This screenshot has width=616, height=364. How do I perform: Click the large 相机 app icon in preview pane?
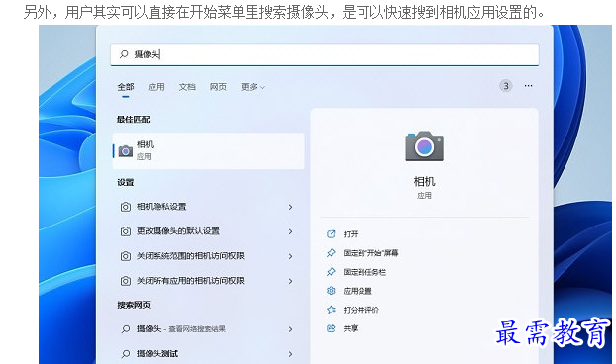pos(424,146)
